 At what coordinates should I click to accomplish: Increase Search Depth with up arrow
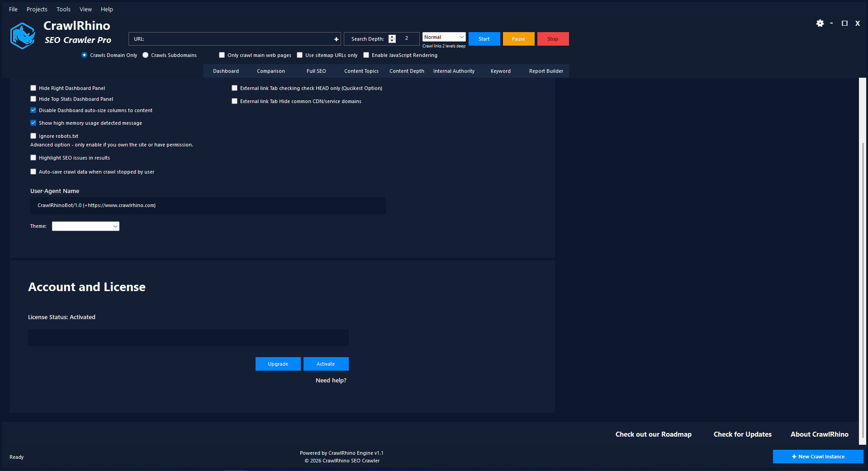click(392, 37)
